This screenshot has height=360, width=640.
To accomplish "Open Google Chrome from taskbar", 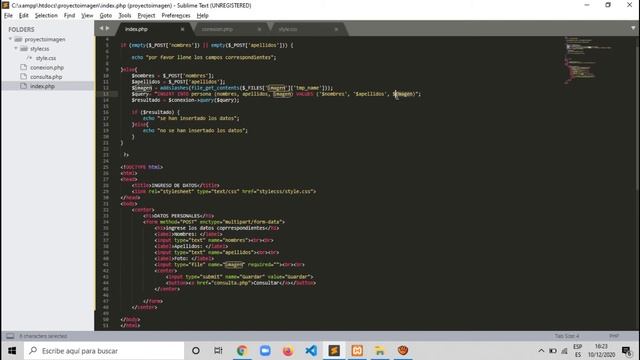I will pos(242,351).
